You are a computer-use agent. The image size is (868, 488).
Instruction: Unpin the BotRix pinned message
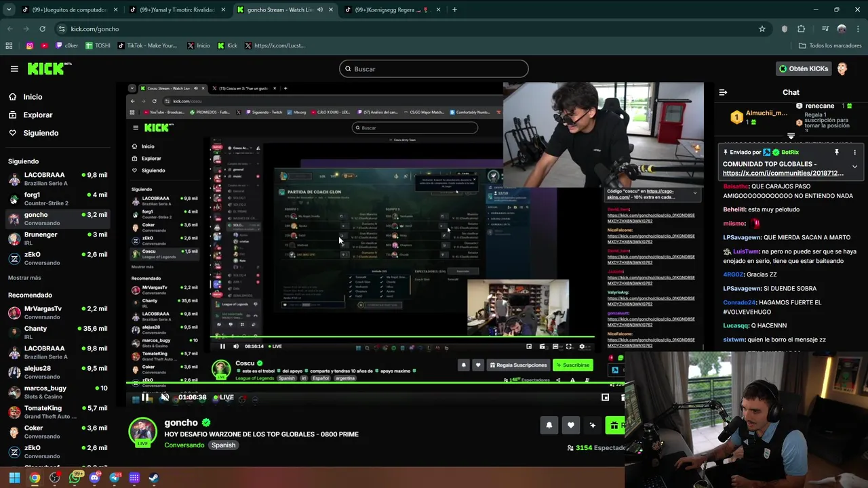point(837,152)
